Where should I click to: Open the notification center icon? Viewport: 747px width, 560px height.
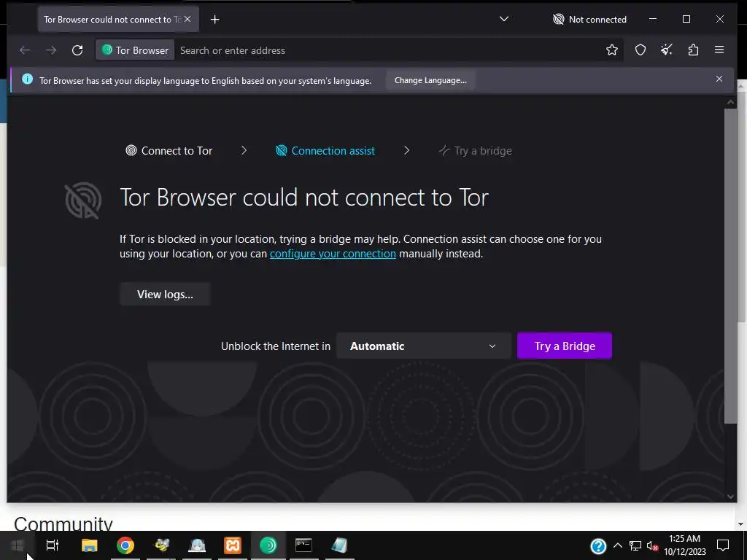click(723, 545)
